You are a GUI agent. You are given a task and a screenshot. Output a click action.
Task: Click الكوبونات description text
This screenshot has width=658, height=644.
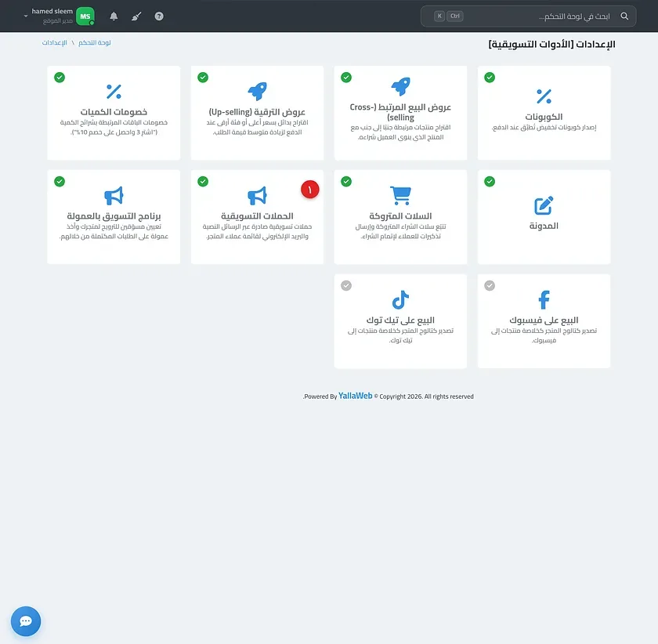(x=544, y=128)
